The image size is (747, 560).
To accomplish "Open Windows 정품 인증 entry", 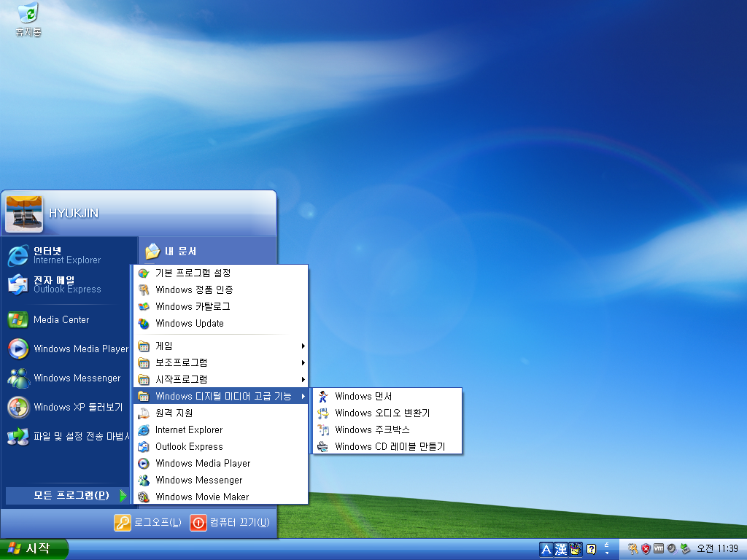I will click(x=220, y=289).
